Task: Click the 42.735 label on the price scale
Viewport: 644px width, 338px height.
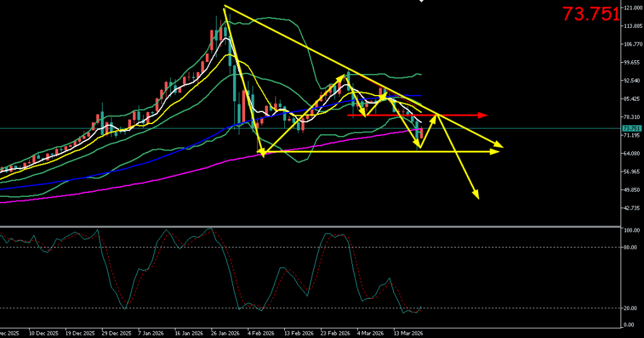Action: coord(631,208)
